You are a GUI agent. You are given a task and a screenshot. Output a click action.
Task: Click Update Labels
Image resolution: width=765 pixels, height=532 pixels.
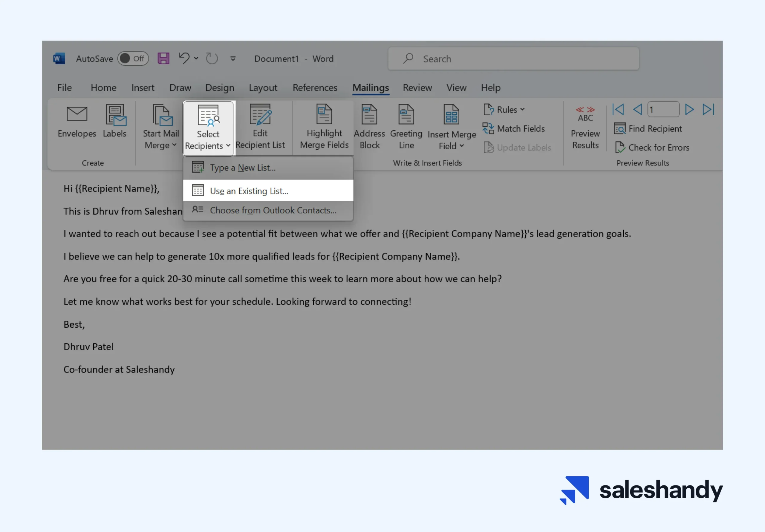pos(517,148)
